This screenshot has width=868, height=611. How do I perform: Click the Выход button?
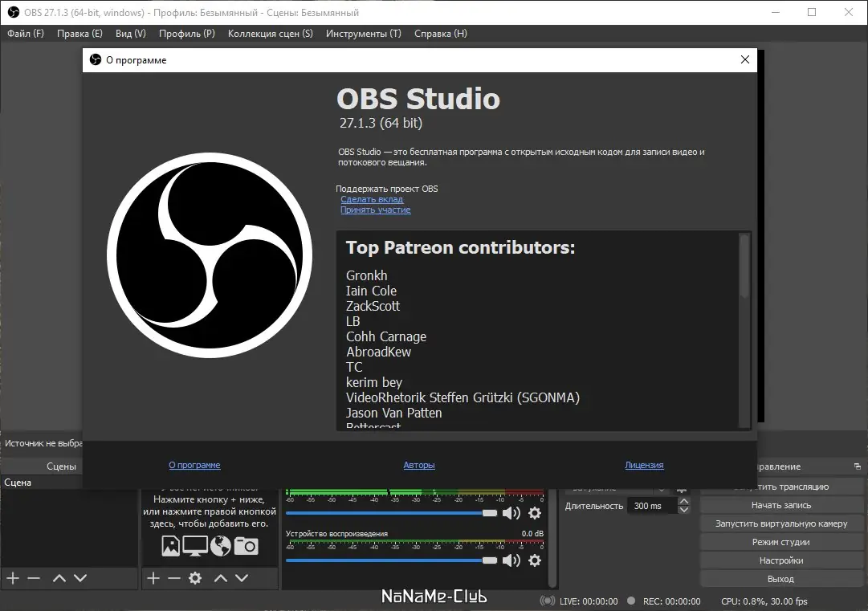coord(781,579)
